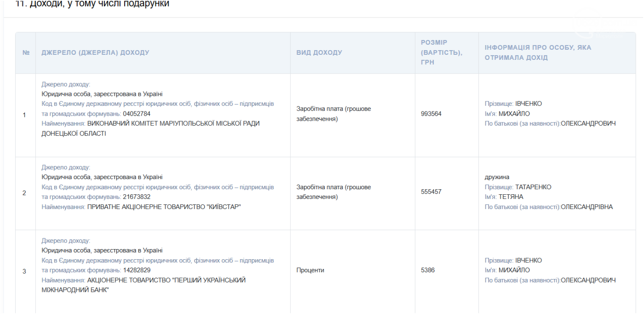
Task: Click the "дружина" relation label
Action: tap(497, 177)
